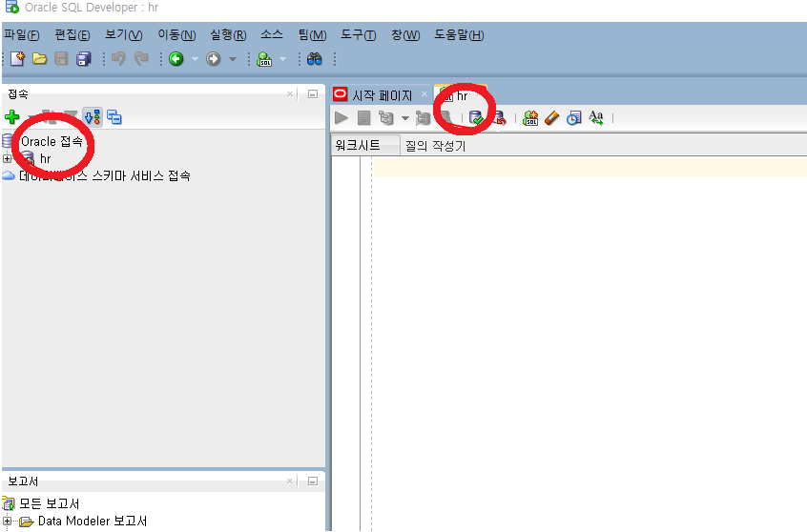Open the Back button dropdown arrow

click(x=195, y=59)
